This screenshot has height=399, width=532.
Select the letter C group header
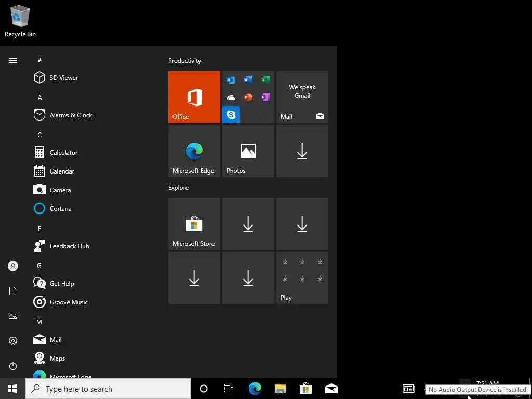39,135
